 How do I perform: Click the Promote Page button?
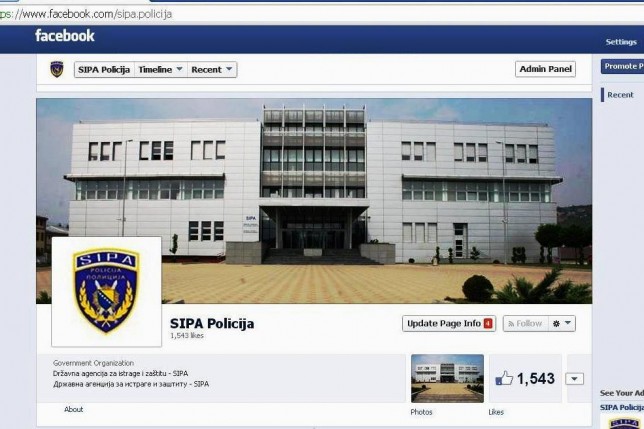(x=623, y=66)
